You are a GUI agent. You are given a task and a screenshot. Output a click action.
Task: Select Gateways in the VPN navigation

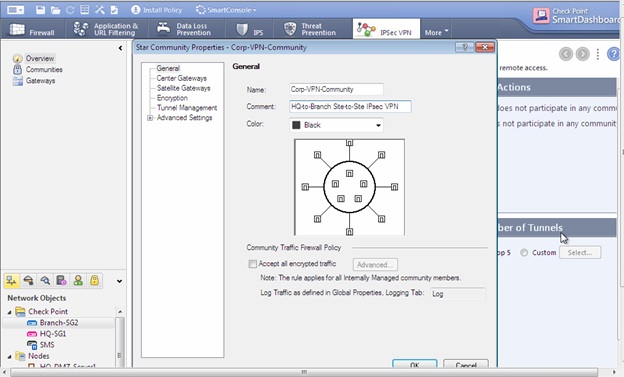(40, 80)
